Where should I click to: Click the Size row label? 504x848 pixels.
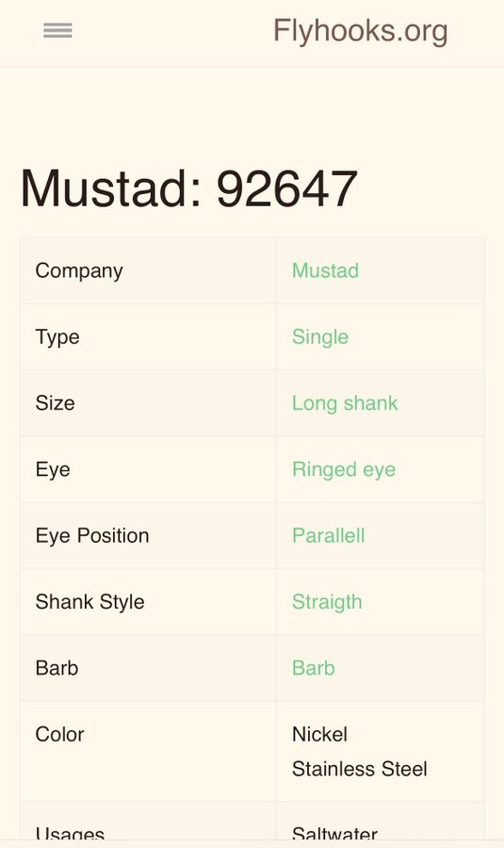coord(56,403)
